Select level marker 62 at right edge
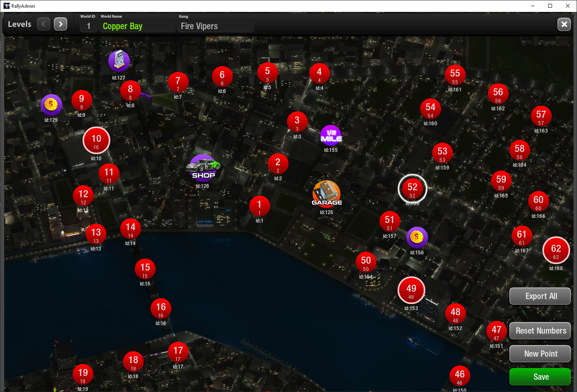This screenshot has width=577, height=392. [556, 250]
